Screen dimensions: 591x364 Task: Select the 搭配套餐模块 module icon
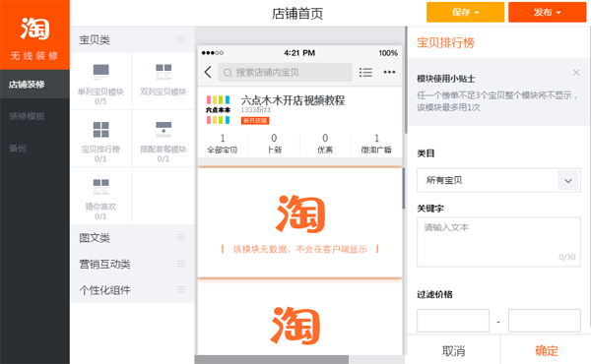(x=164, y=130)
